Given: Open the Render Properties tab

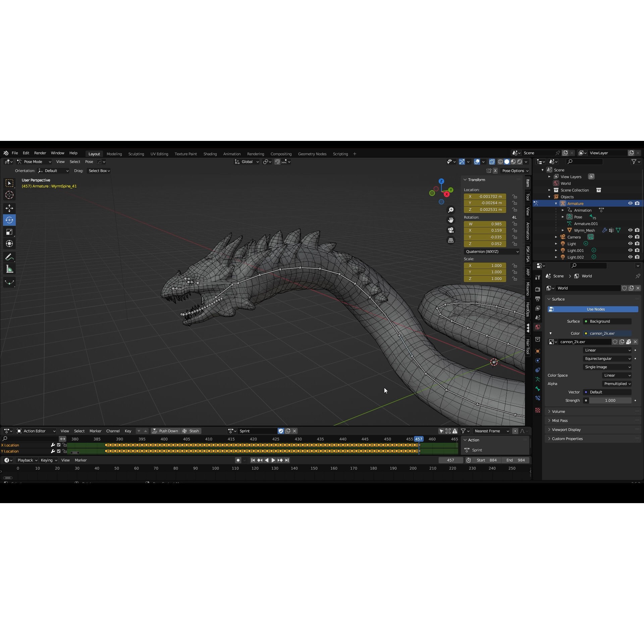Looking at the screenshot, I should (x=538, y=288).
